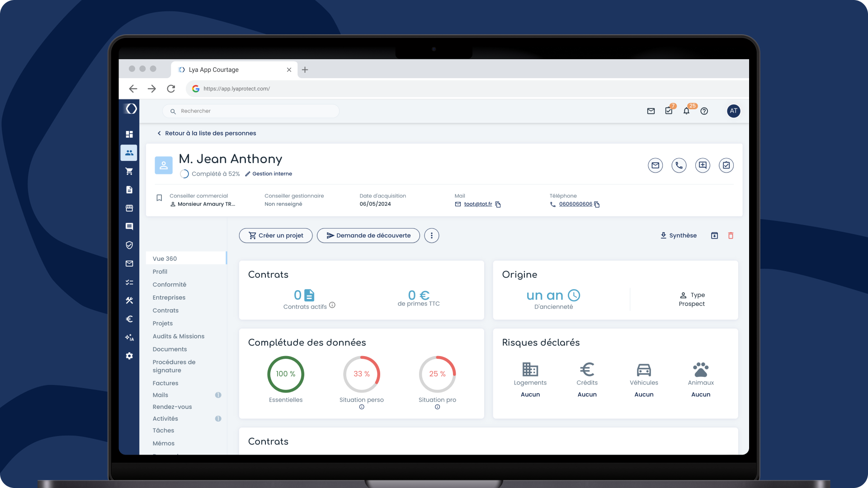Open the three-dot more actions menu
The width and height of the screenshot is (868, 488).
[432, 235]
